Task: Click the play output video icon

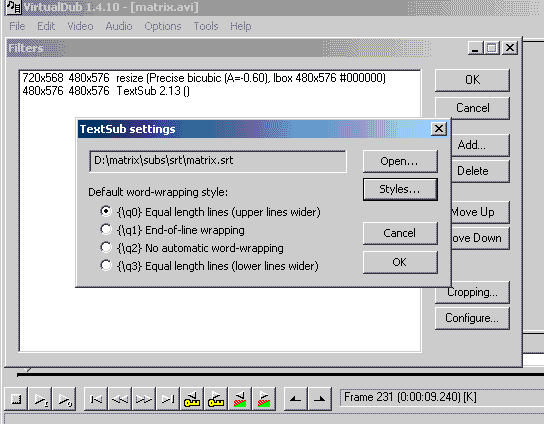Action: [64, 399]
